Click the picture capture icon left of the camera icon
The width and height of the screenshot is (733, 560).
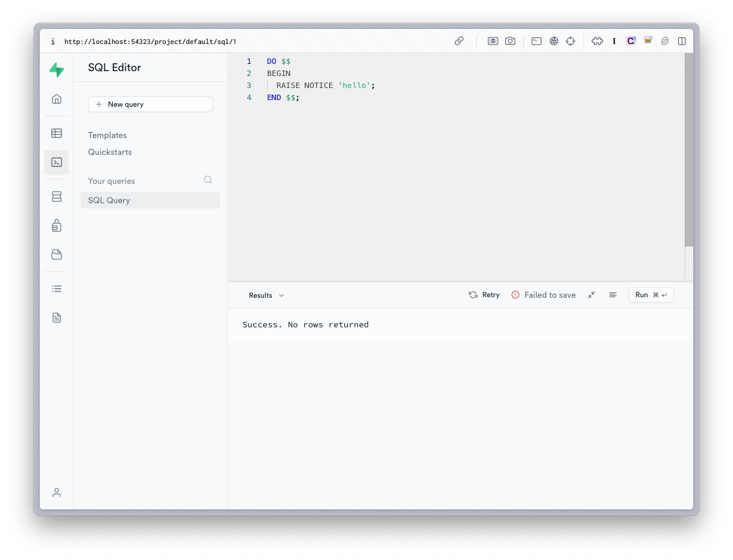click(493, 41)
